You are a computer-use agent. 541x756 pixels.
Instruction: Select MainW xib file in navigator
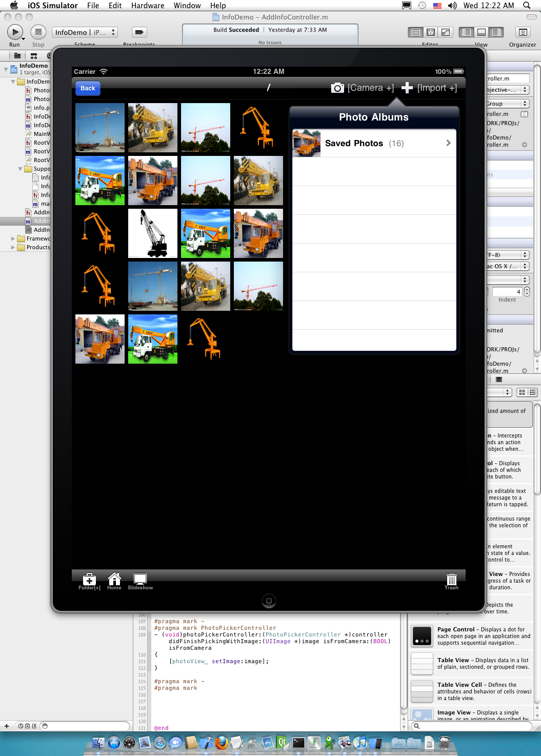pos(38,134)
